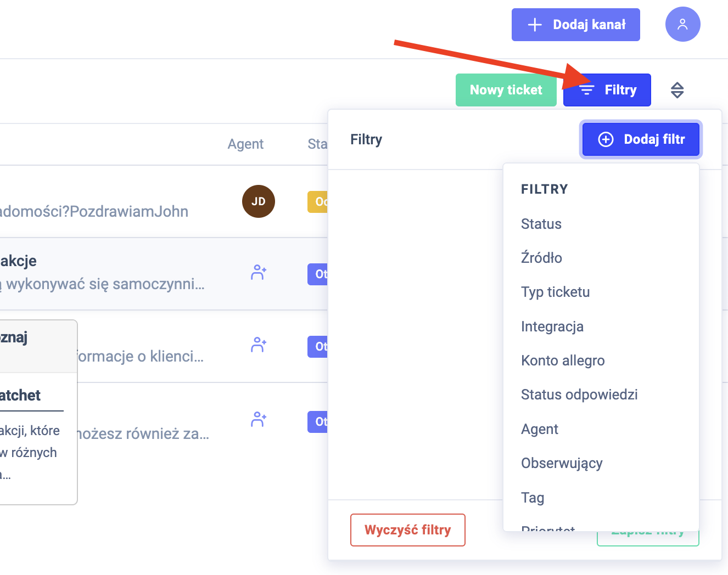Create a new ticket with Nowy ticket
728x575 pixels.
click(506, 90)
